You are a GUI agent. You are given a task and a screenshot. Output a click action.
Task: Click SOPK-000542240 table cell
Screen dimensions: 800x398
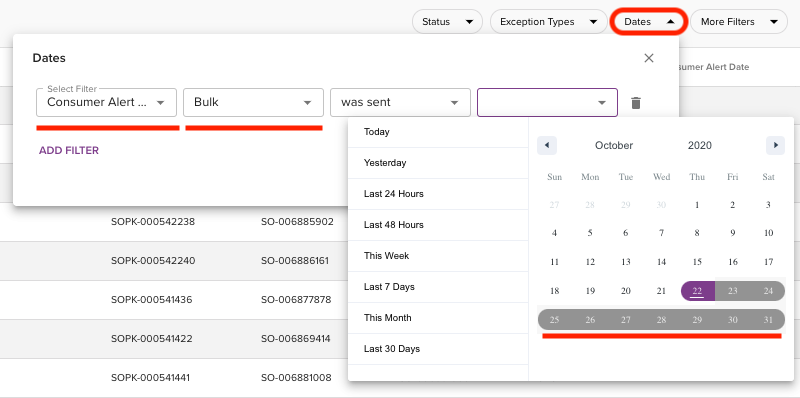tap(153, 261)
